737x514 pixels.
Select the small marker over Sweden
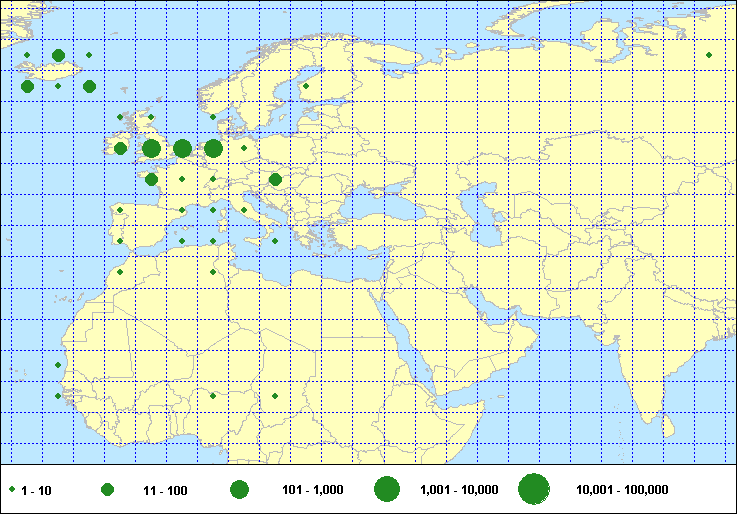pyautogui.click(x=306, y=86)
